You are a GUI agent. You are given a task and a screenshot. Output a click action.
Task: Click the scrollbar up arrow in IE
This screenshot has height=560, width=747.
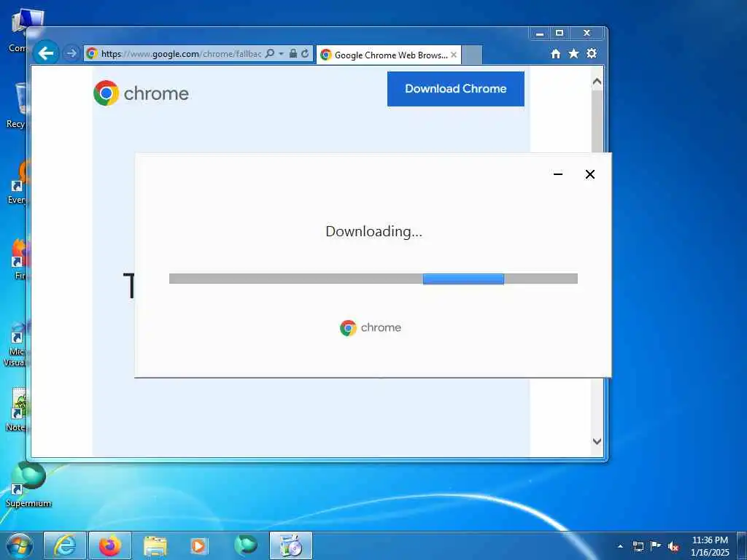point(597,82)
